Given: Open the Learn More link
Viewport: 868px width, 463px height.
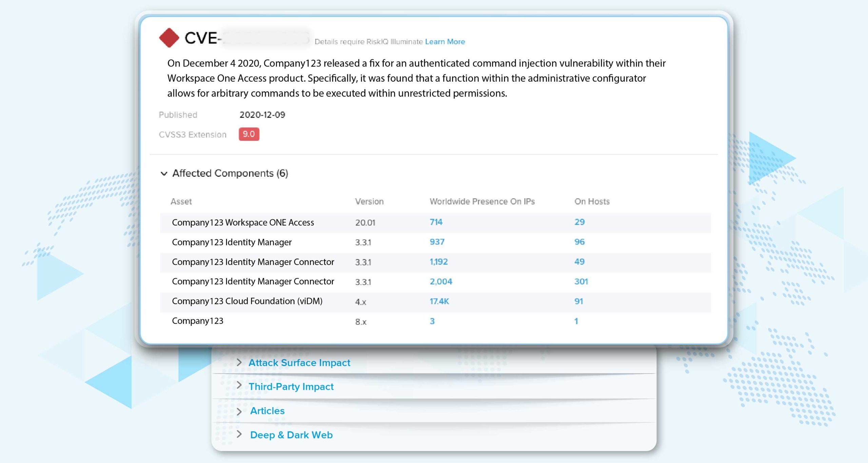Looking at the screenshot, I should click(445, 41).
